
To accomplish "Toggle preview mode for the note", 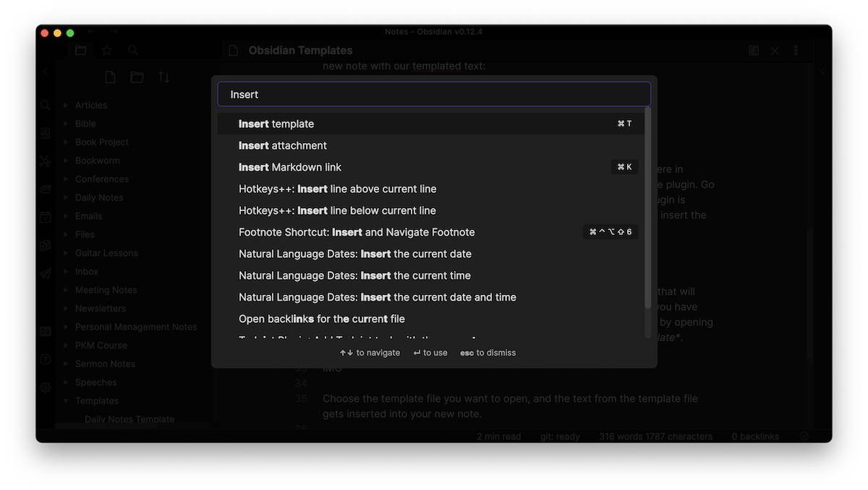I will (754, 51).
